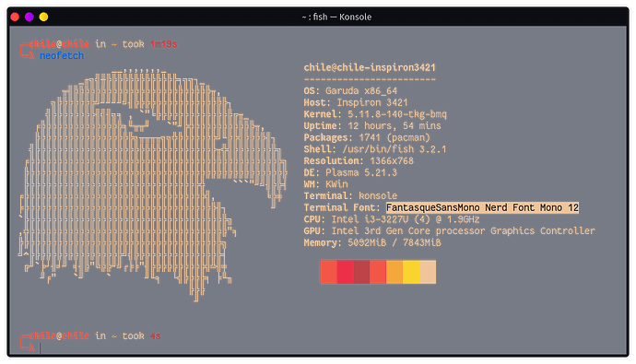This screenshot has width=636, height=364.
Task: Click the 'Terminal Font:' label
Action: point(342,208)
